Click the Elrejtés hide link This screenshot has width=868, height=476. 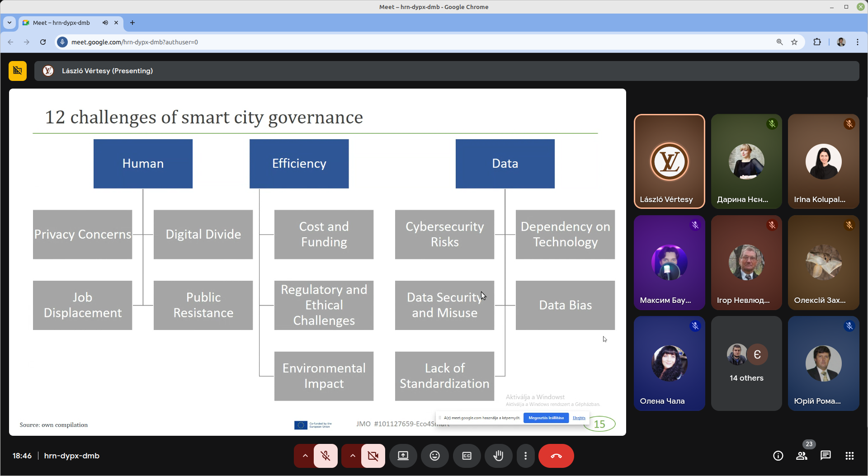coord(579,418)
